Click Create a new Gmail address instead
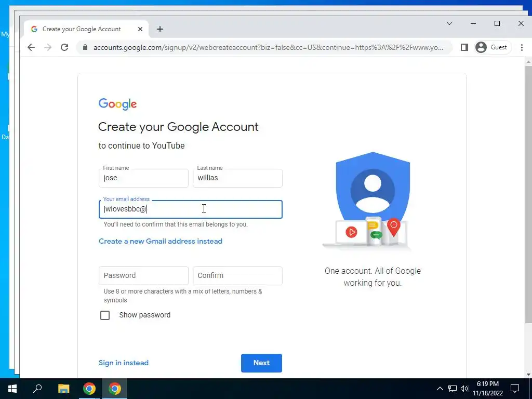Viewport: 532px width, 399px height. [161, 241]
